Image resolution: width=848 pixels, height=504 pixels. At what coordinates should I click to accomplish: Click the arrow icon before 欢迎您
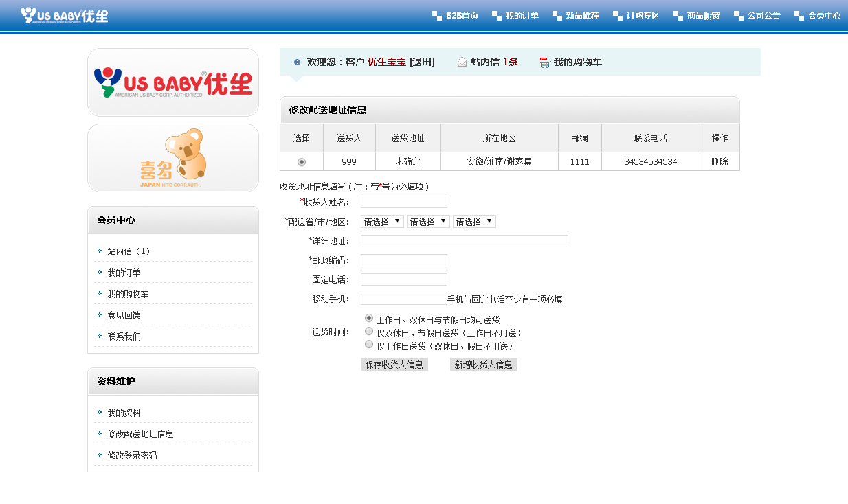(x=297, y=62)
